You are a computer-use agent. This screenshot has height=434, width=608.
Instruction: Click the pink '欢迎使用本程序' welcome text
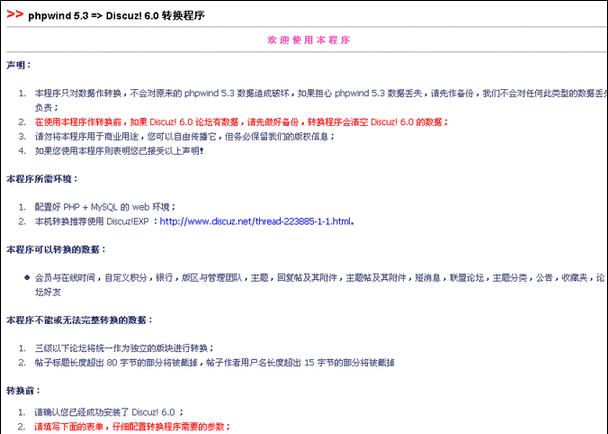309,40
